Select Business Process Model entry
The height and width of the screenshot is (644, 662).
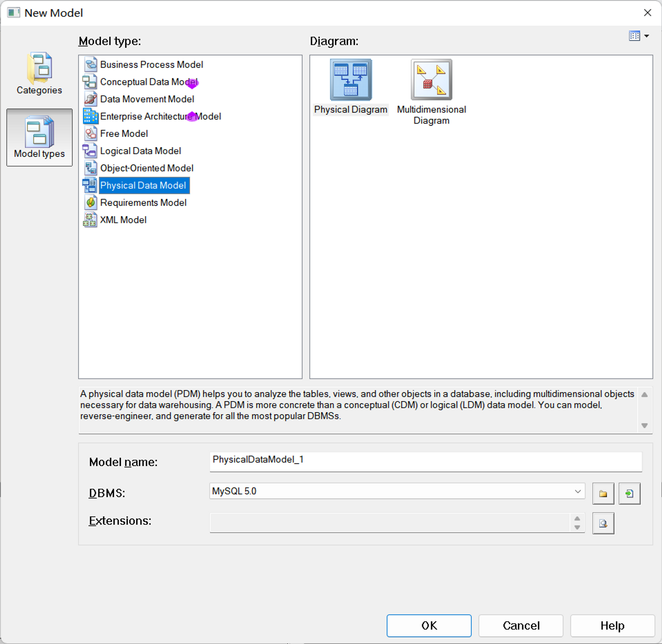point(151,65)
